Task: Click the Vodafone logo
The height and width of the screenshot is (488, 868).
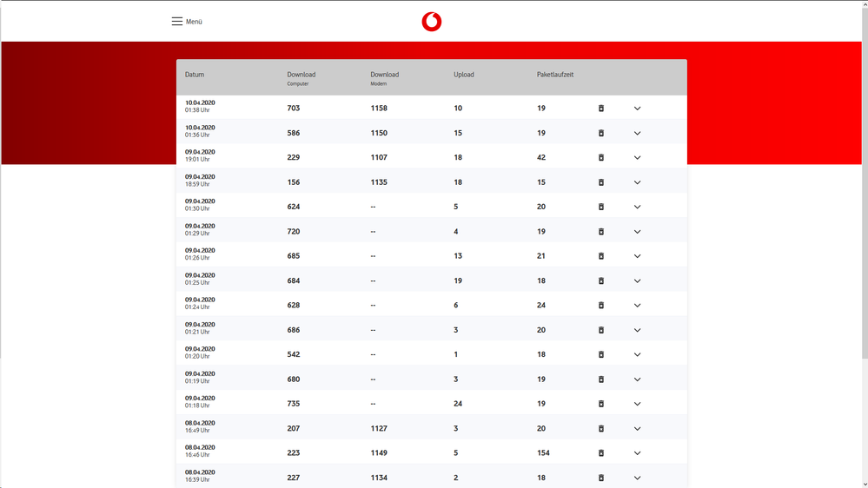Action: coord(432,22)
